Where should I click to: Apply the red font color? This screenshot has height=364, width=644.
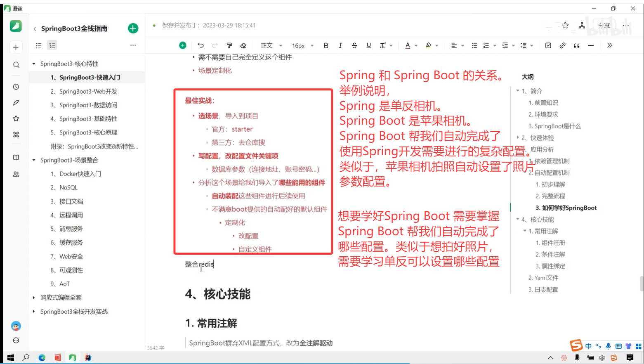(x=408, y=45)
